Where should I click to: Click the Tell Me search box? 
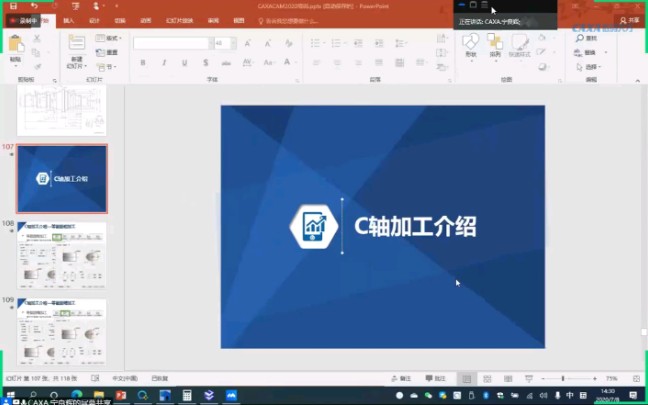(288, 21)
